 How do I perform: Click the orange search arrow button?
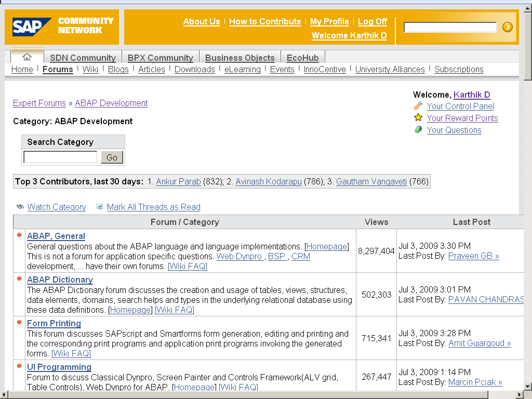[x=508, y=27]
